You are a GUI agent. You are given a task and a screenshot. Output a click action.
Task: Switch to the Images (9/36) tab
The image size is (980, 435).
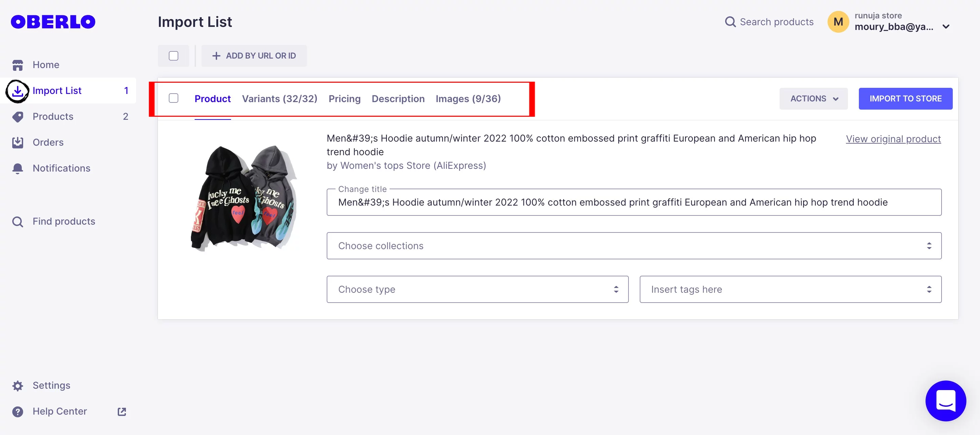pyautogui.click(x=469, y=98)
